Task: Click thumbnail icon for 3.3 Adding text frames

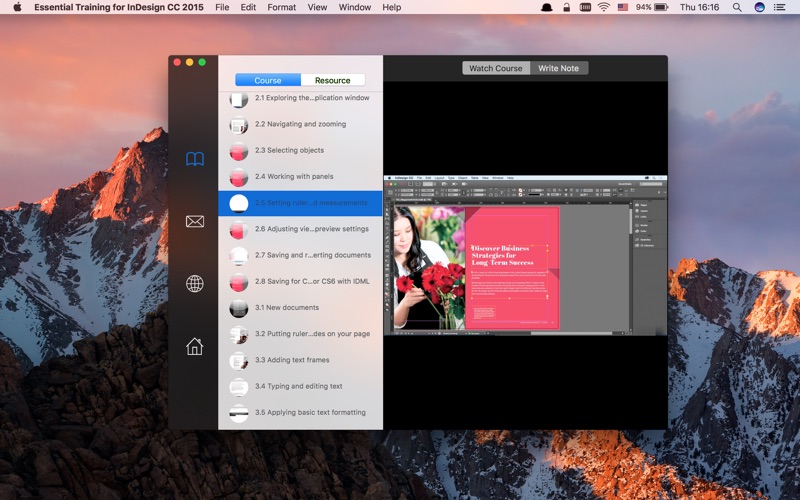Action: click(238, 361)
